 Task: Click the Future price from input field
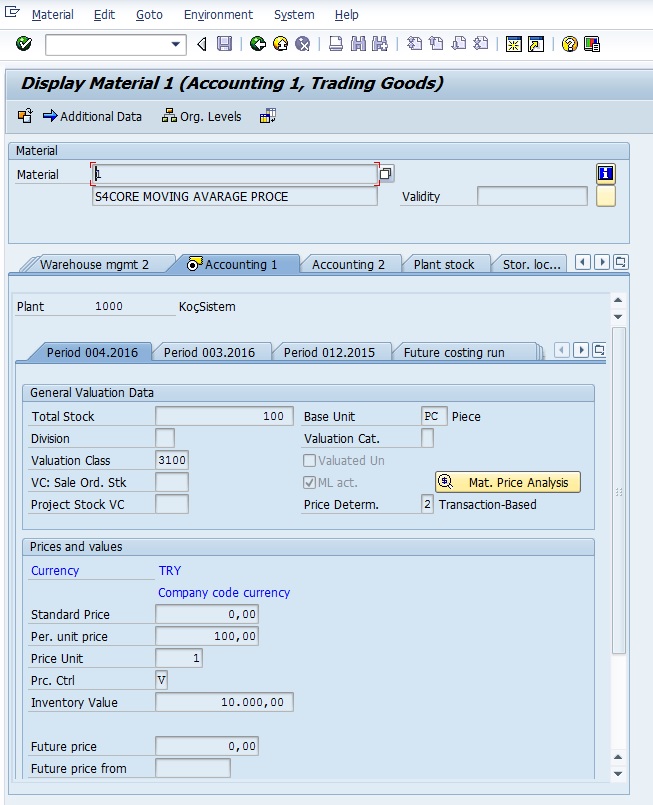(193, 768)
